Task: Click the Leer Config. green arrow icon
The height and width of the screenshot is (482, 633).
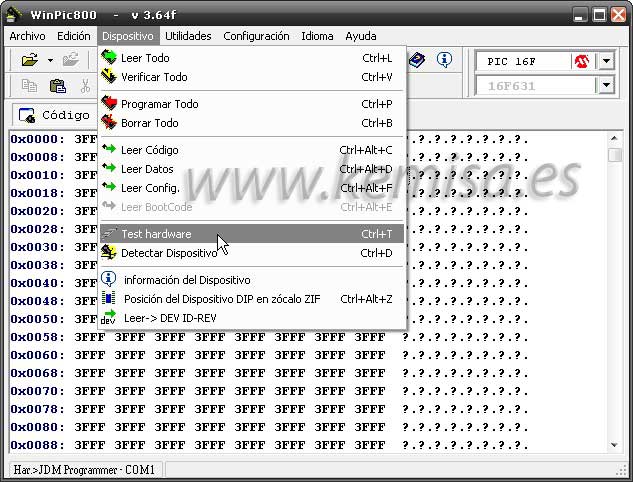Action: 109,186
